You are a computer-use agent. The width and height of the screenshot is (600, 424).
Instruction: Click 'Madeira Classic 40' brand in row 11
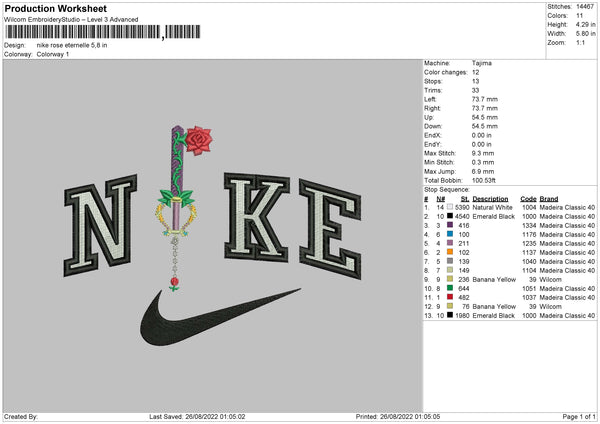coord(567,297)
